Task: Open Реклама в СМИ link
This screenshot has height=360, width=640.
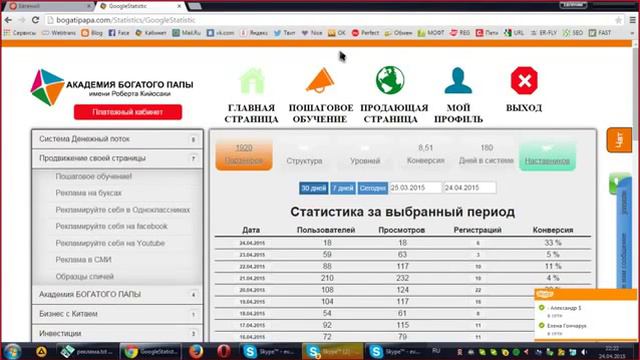Action: pos(83,260)
